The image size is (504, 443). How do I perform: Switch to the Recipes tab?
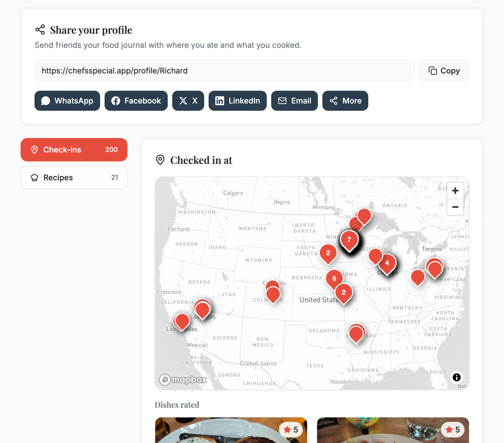[74, 178]
